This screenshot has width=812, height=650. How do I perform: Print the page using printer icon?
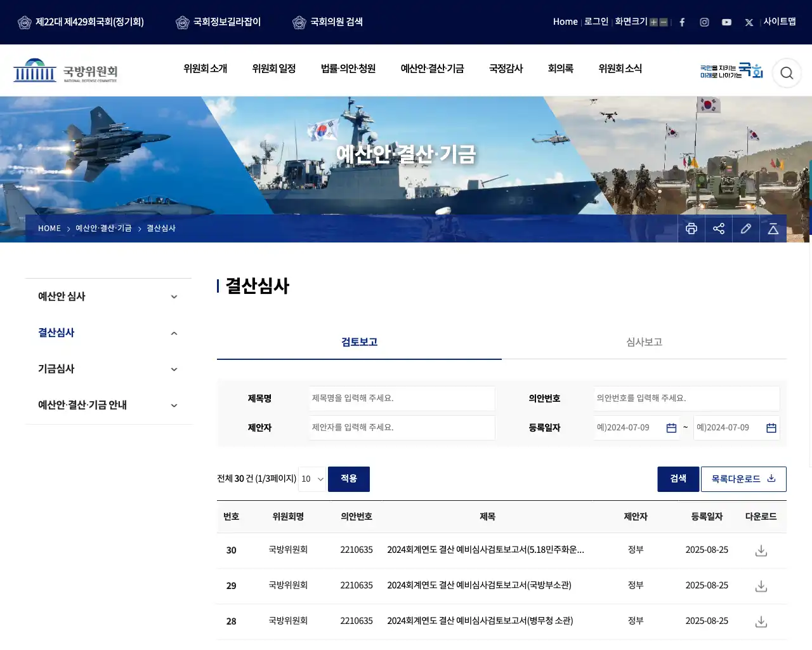pyautogui.click(x=691, y=229)
